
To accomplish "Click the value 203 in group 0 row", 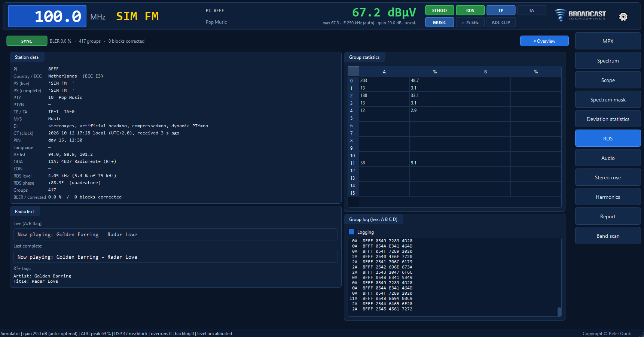I will click(x=384, y=81).
